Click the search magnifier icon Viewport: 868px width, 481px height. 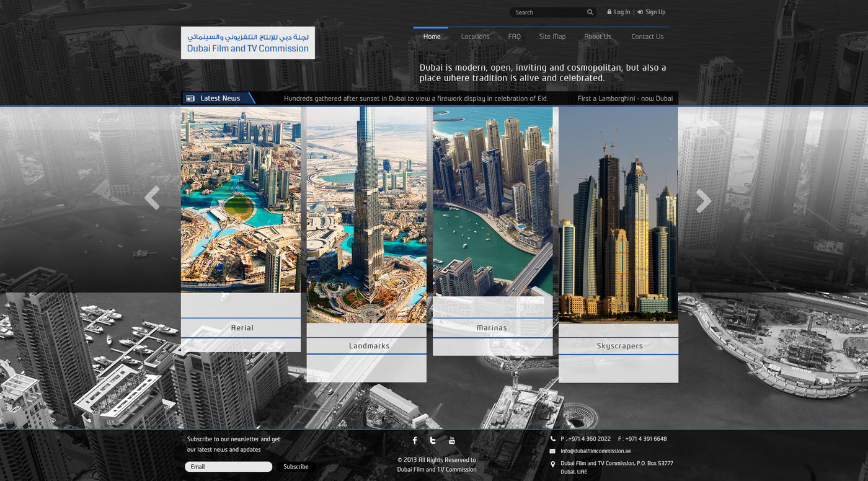pos(590,12)
